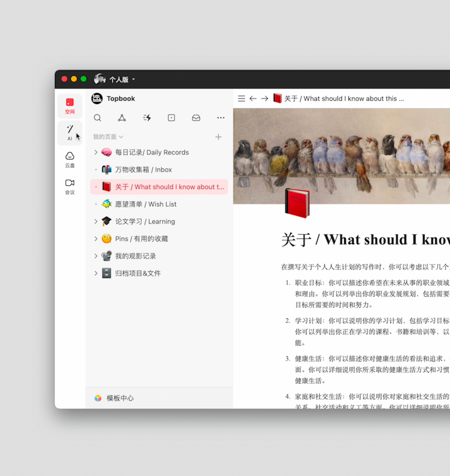Image resolution: width=450 pixels, height=476 pixels.
Task: Click the user avatar in title bar
Action: 100,79
